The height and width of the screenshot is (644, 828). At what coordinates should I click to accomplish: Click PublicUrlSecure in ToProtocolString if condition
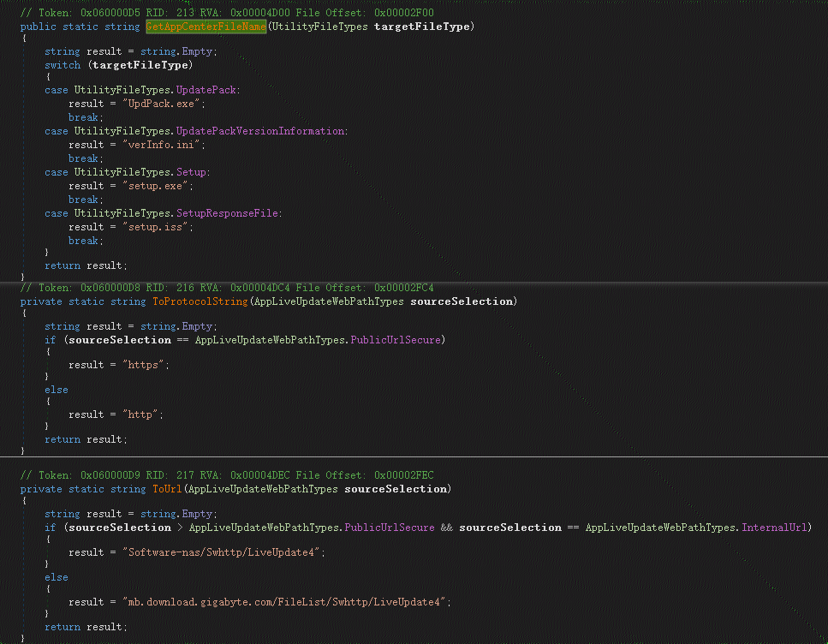pyautogui.click(x=396, y=340)
